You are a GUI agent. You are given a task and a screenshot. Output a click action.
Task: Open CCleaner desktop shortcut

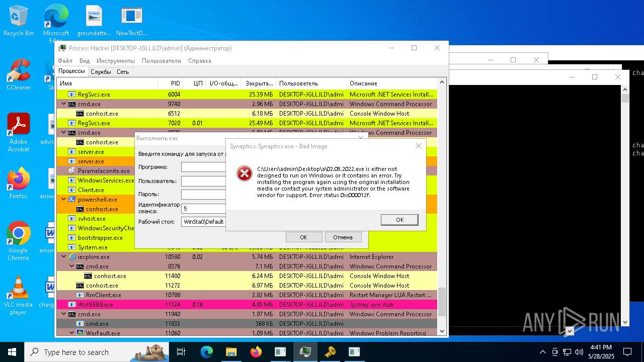19,74
